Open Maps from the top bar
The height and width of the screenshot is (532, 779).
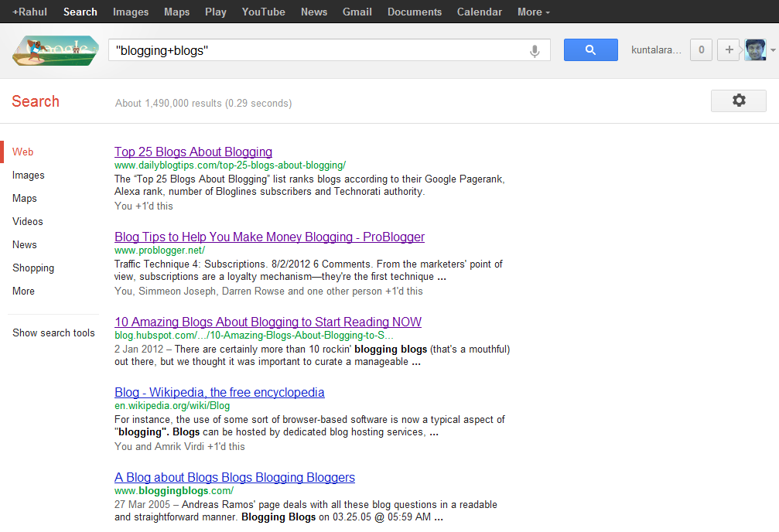[x=177, y=12]
